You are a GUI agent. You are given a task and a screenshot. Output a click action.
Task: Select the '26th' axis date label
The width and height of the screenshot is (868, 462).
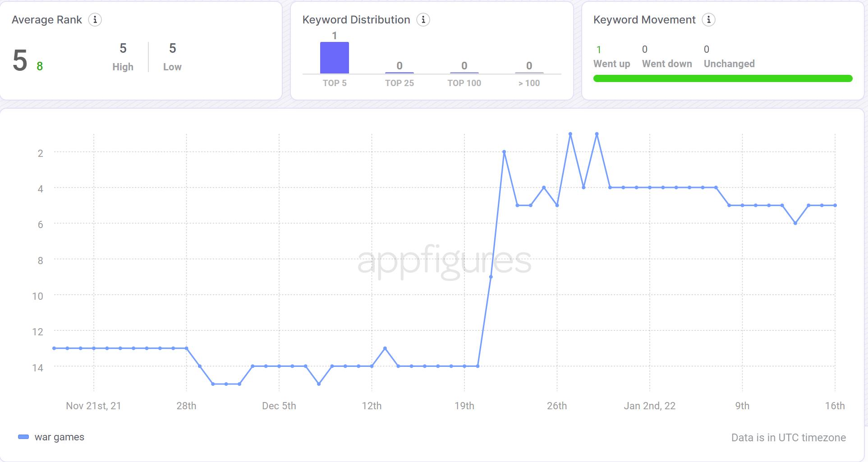pyautogui.click(x=557, y=406)
